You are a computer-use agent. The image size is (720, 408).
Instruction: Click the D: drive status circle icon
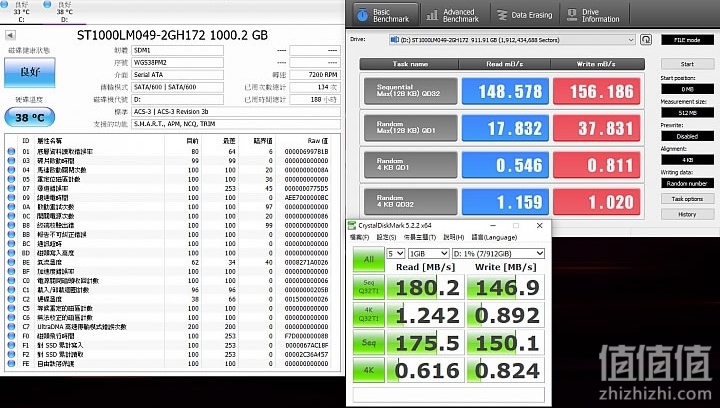pos(47,4)
